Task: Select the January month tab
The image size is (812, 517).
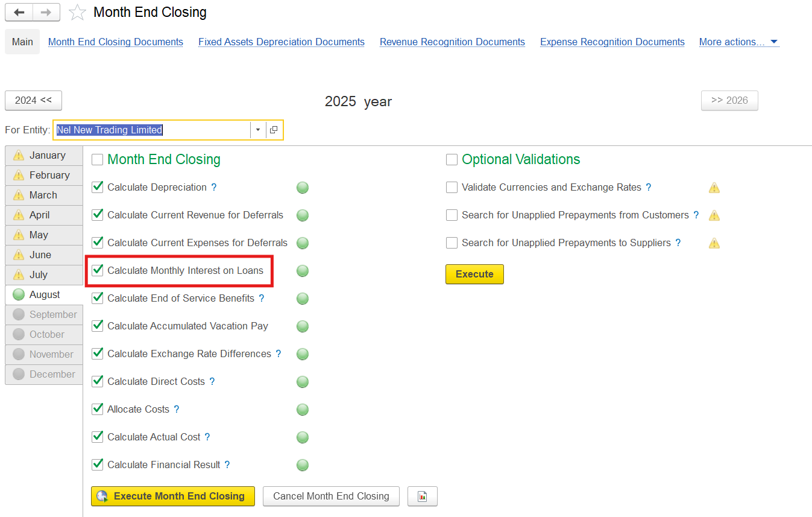Action: [44, 155]
